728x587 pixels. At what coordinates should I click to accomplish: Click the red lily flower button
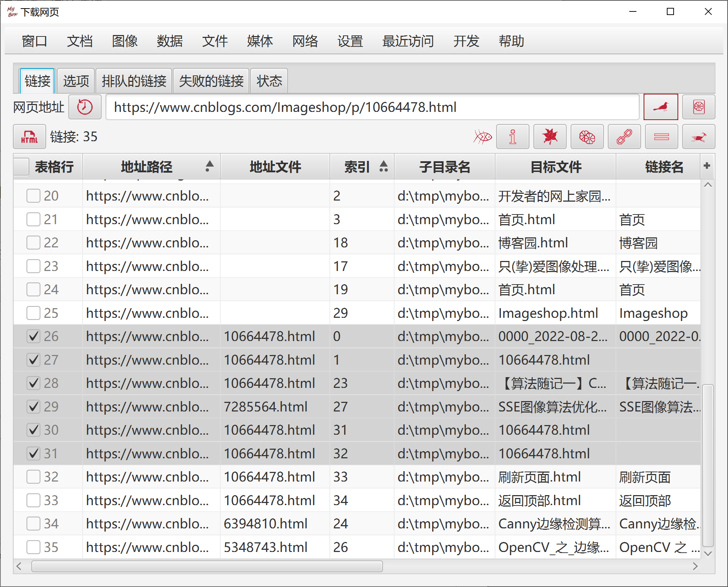[x=549, y=137]
